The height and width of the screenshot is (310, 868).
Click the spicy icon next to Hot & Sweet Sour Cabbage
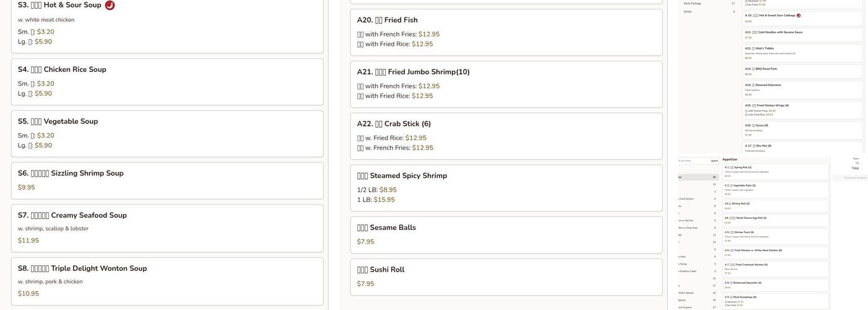click(x=799, y=15)
